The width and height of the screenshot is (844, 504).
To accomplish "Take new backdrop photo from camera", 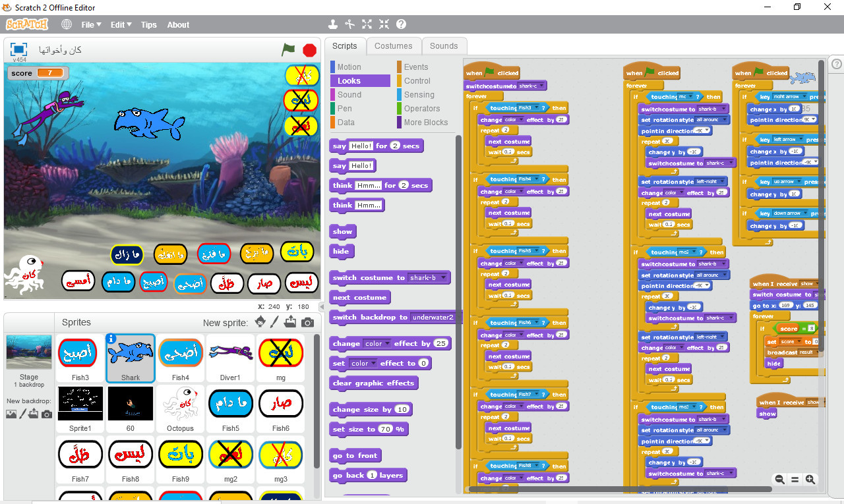I will click(47, 414).
